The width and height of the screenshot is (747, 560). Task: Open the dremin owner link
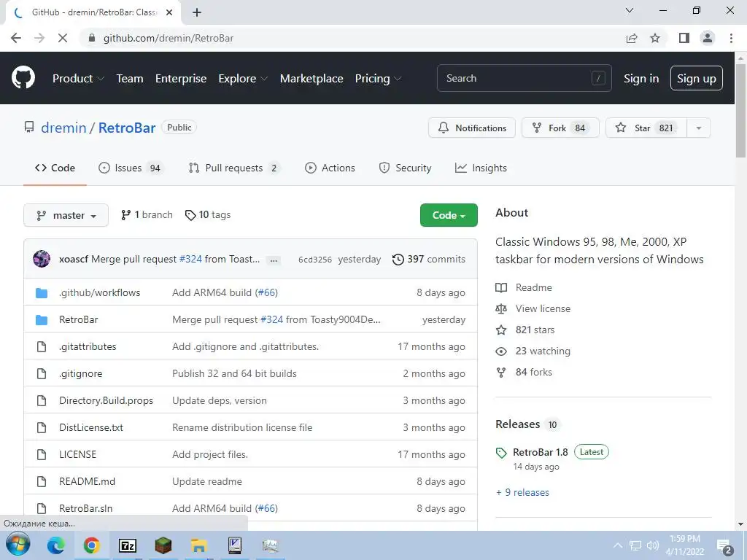[x=63, y=128]
